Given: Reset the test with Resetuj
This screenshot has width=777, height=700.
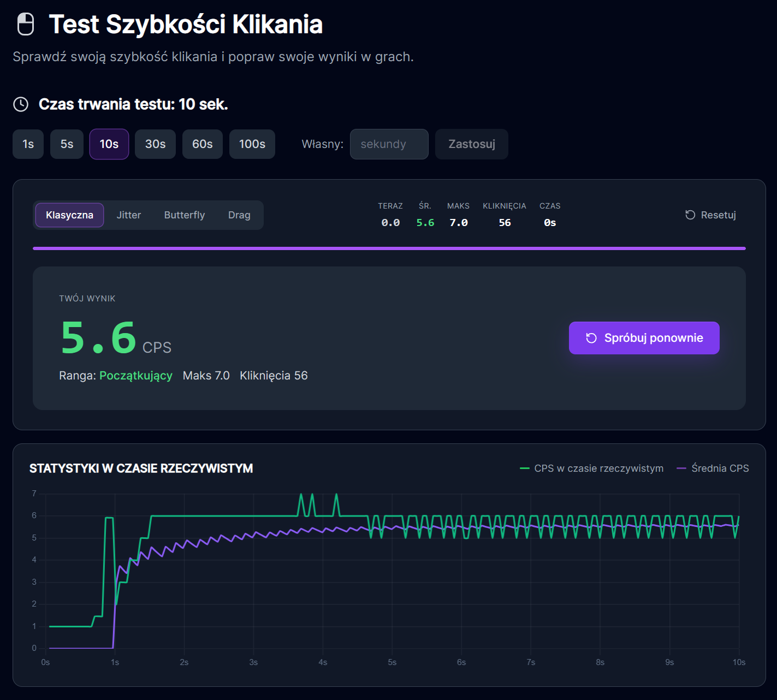Looking at the screenshot, I should click(x=710, y=215).
